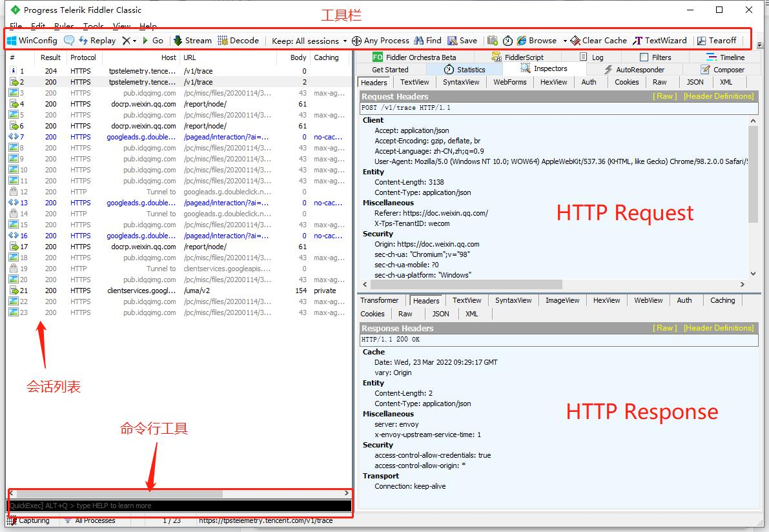Click image icon of session 23
The width and height of the screenshot is (769, 532).
coord(14,312)
